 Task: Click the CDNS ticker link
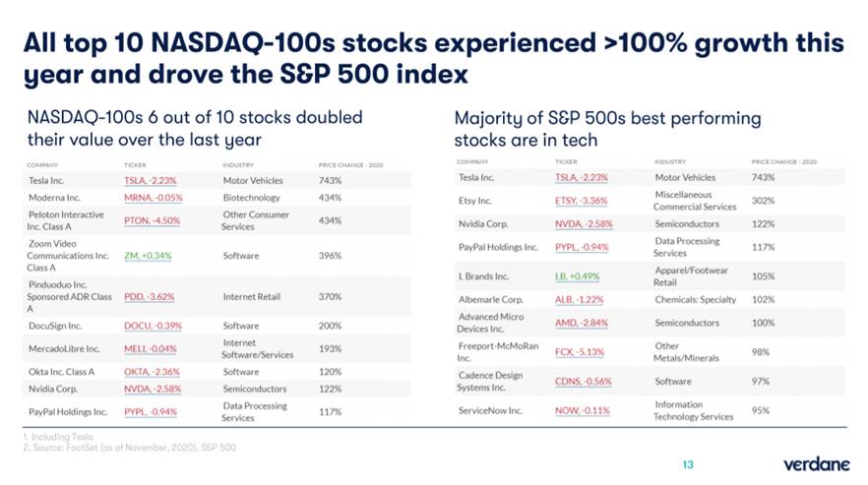584,381
